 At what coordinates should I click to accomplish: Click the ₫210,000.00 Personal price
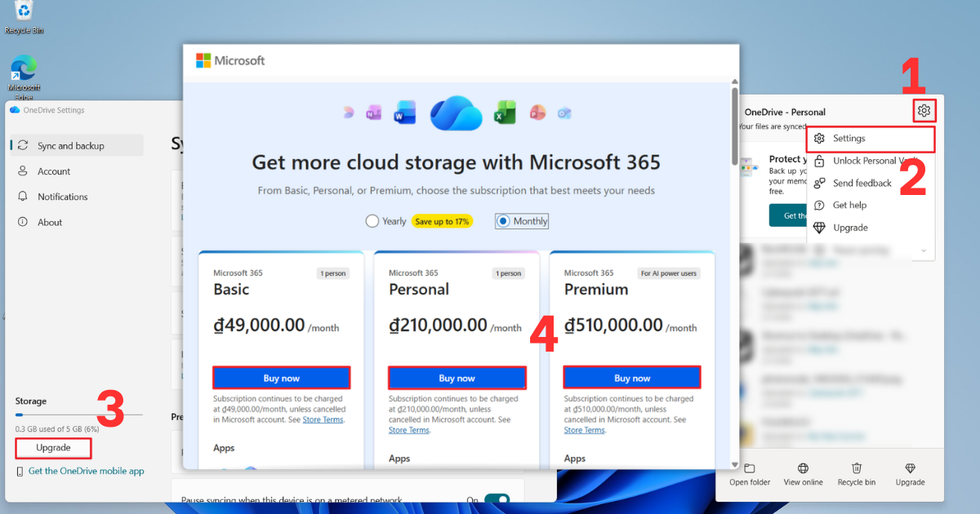click(438, 325)
